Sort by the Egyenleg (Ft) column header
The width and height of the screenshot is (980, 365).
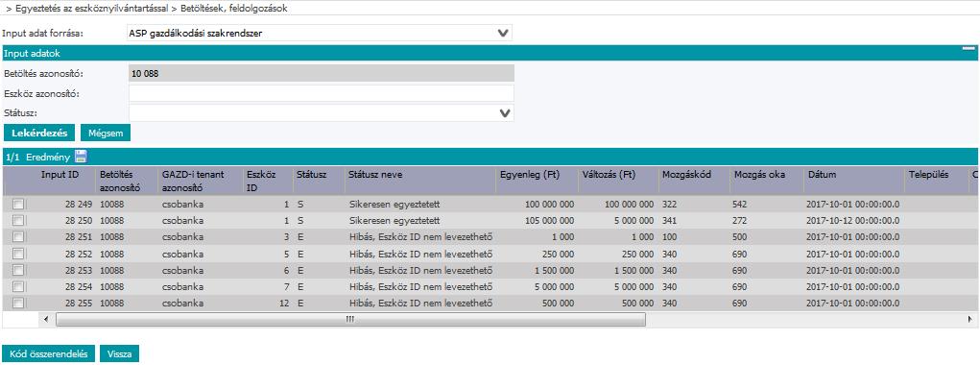(530, 175)
